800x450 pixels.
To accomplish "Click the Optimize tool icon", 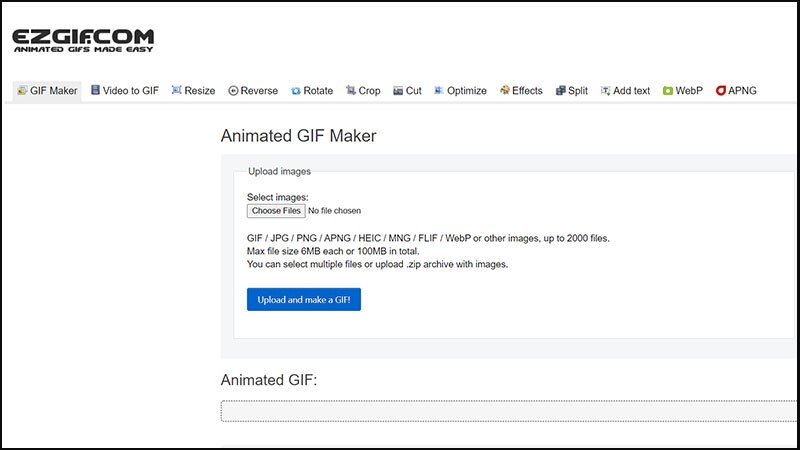I will point(439,91).
